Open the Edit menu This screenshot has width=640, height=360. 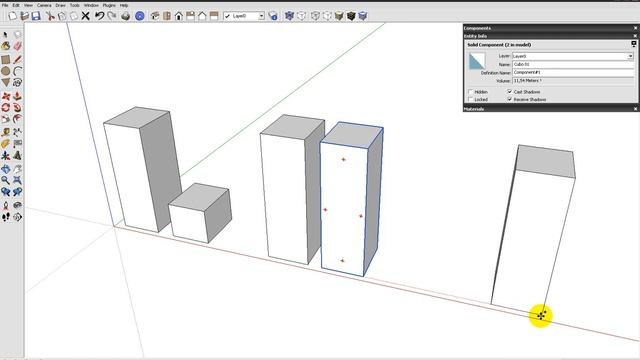(16, 5)
